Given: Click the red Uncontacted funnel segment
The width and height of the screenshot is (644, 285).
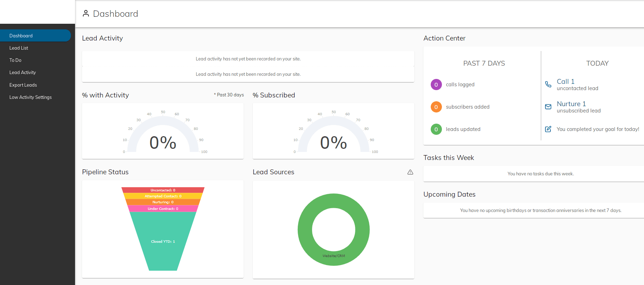Looking at the screenshot, I should pos(163,190).
